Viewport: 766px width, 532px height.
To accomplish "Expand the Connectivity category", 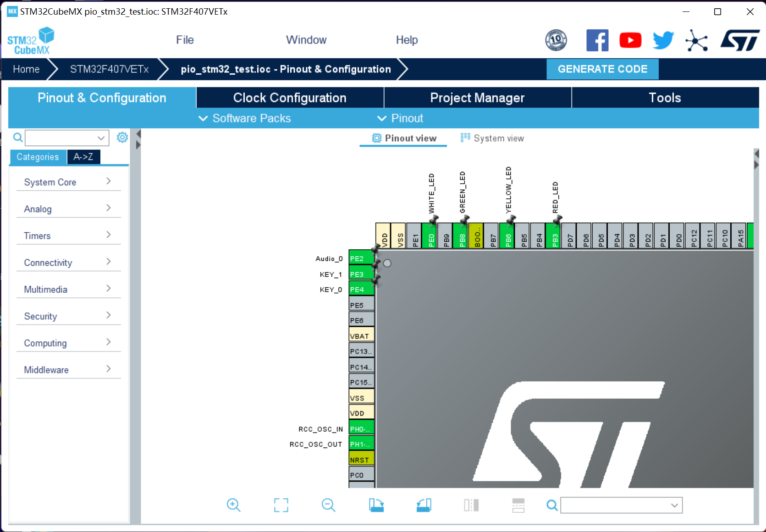I will [68, 263].
